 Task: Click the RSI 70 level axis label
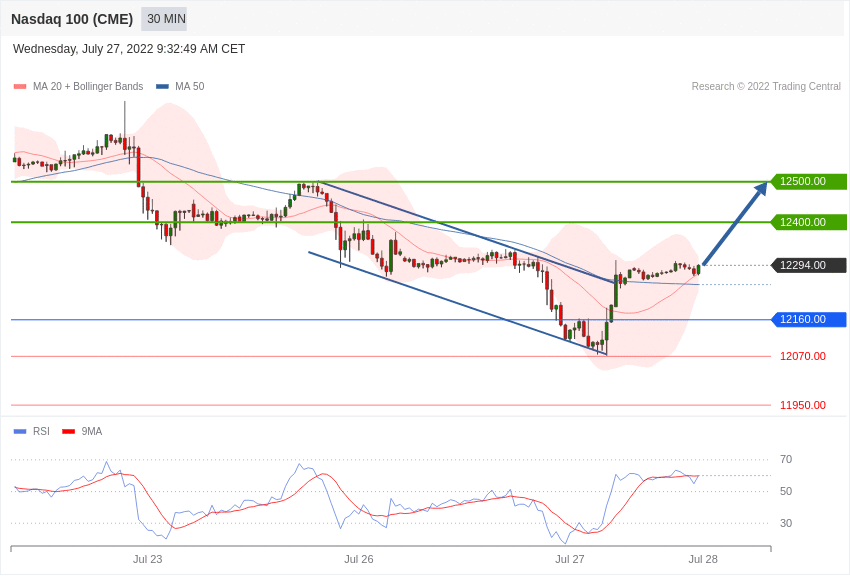point(785,459)
